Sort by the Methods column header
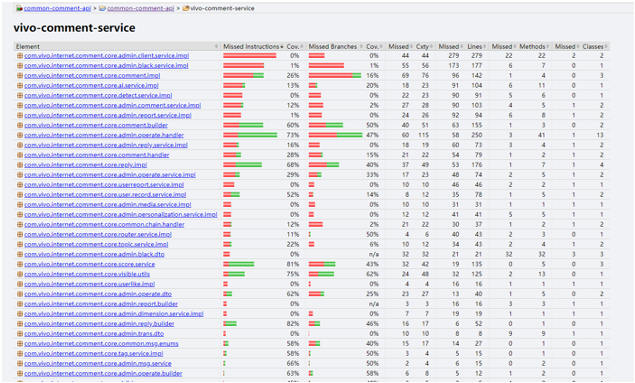The image size is (635, 383). point(534,47)
